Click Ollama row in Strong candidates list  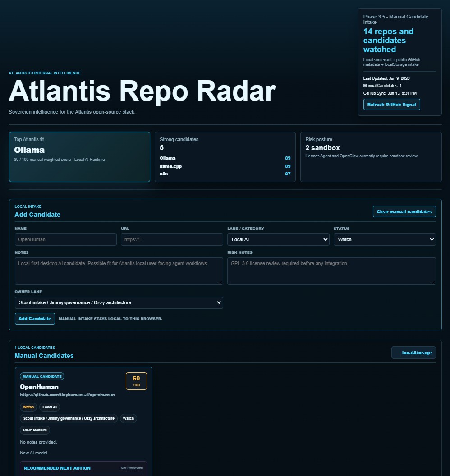pyautogui.click(x=225, y=158)
